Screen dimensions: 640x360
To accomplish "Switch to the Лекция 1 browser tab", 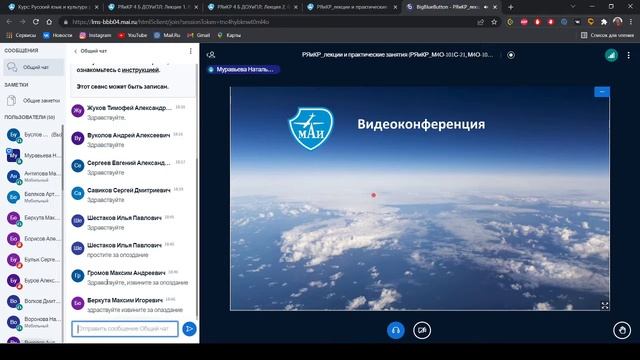I will pos(153,7).
